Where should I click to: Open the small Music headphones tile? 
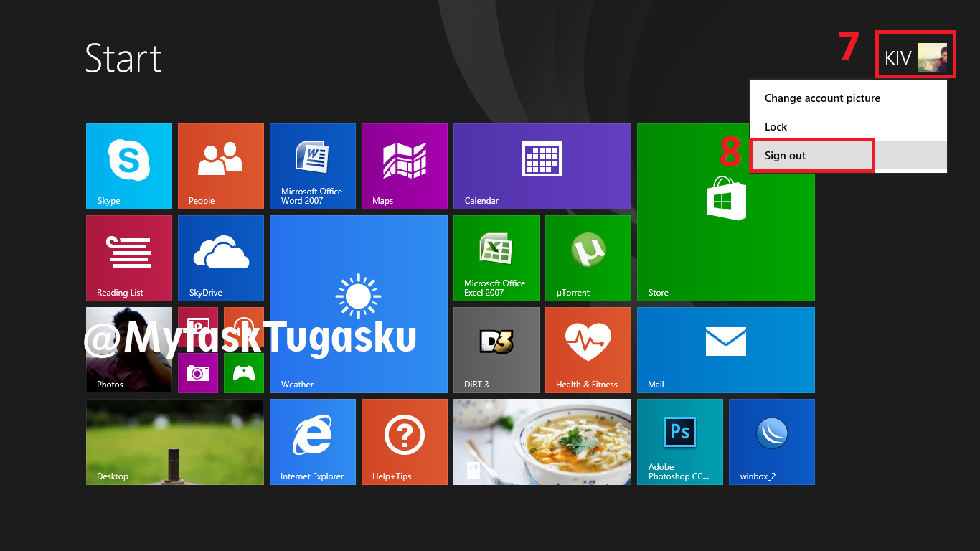coord(244,327)
